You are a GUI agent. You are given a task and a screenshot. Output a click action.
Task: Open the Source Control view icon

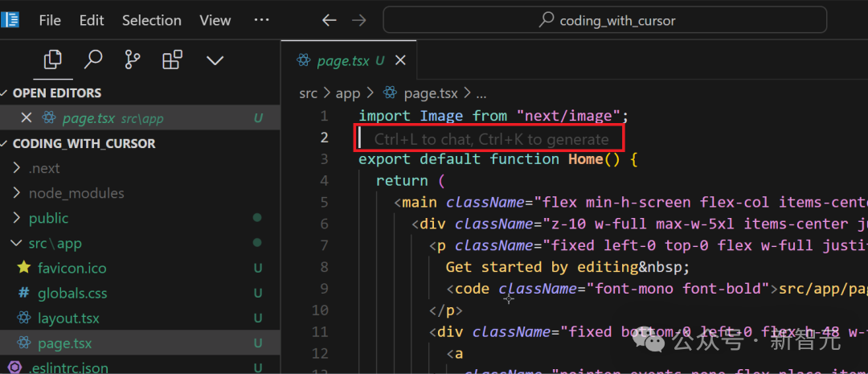click(x=133, y=60)
